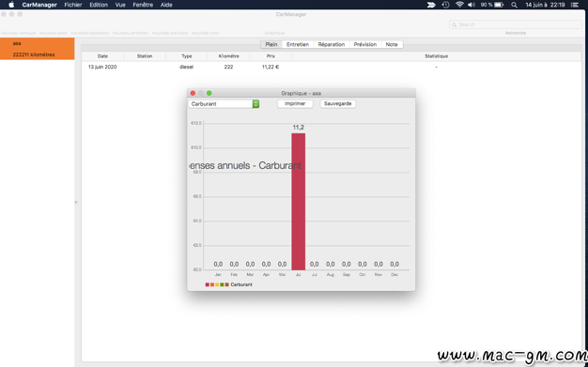Switch to the Entretien tab
588x367 pixels.
[x=298, y=44]
